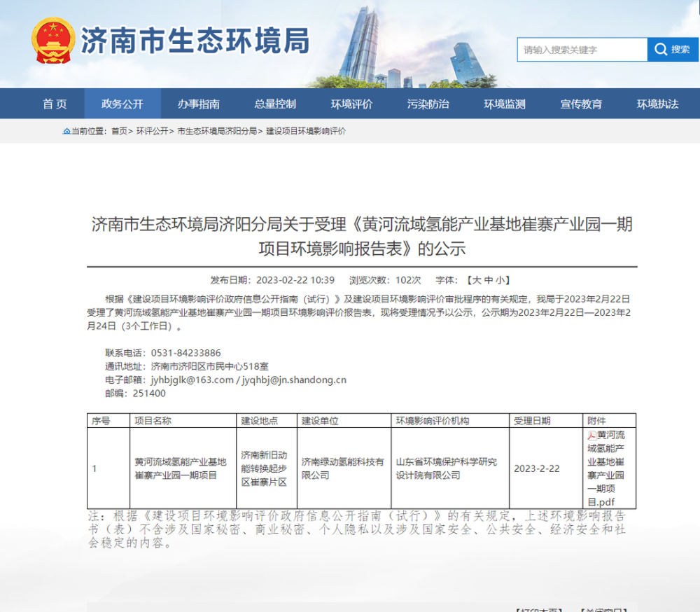Screen dimensions: 700x612
Task: Select the phone number 0531-84233886
Action: [x=185, y=353]
